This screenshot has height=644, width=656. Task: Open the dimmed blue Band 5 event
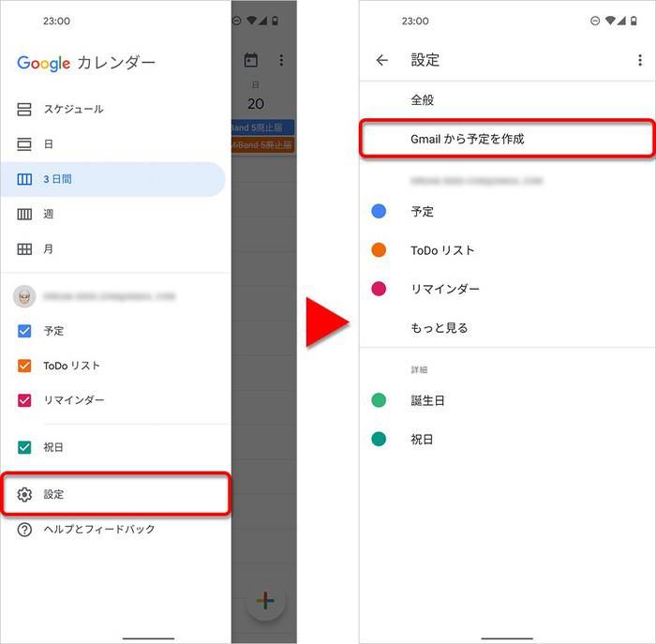tap(263, 127)
